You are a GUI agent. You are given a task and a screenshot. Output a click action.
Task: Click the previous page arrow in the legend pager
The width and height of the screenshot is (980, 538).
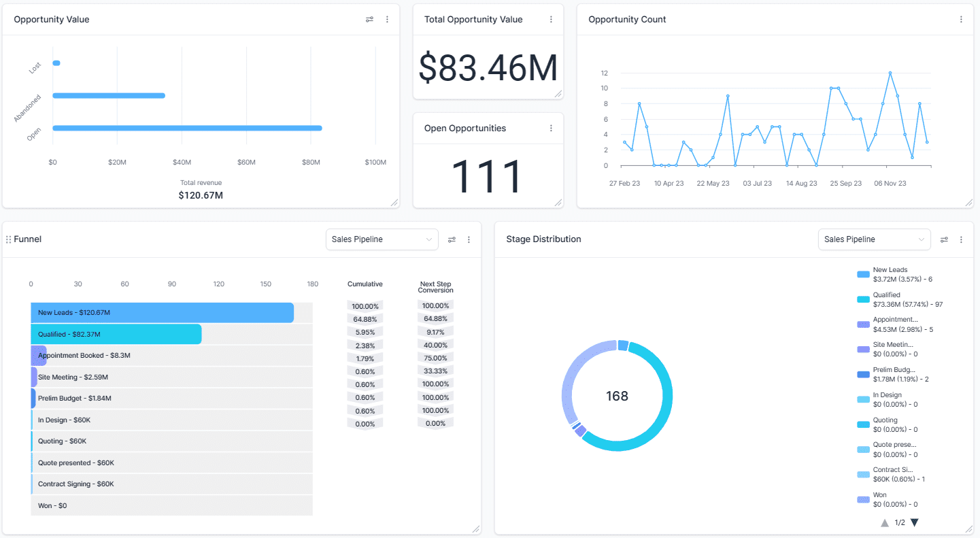pyautogui.click(x=885, y=522)
